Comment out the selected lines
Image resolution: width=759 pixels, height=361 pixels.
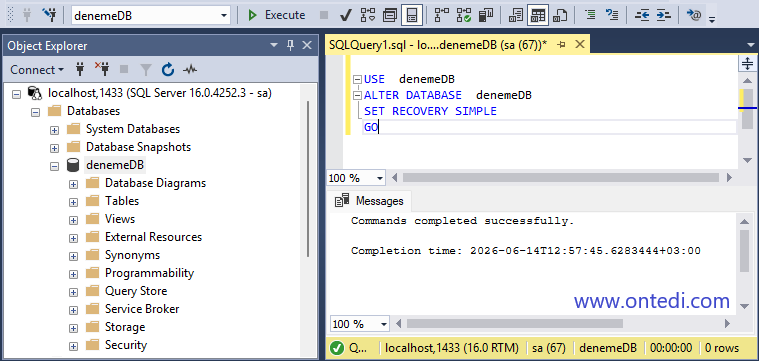click(x=590, y=15)
